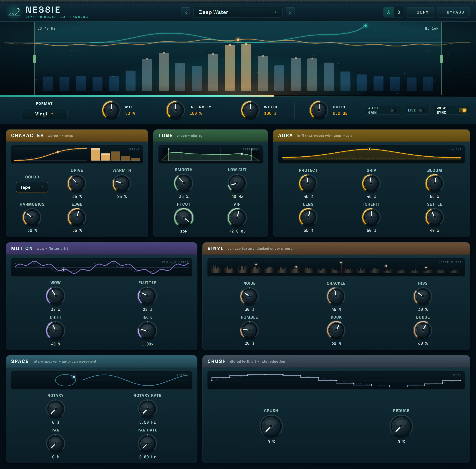Switch to the B preset slot

point(399,12)
